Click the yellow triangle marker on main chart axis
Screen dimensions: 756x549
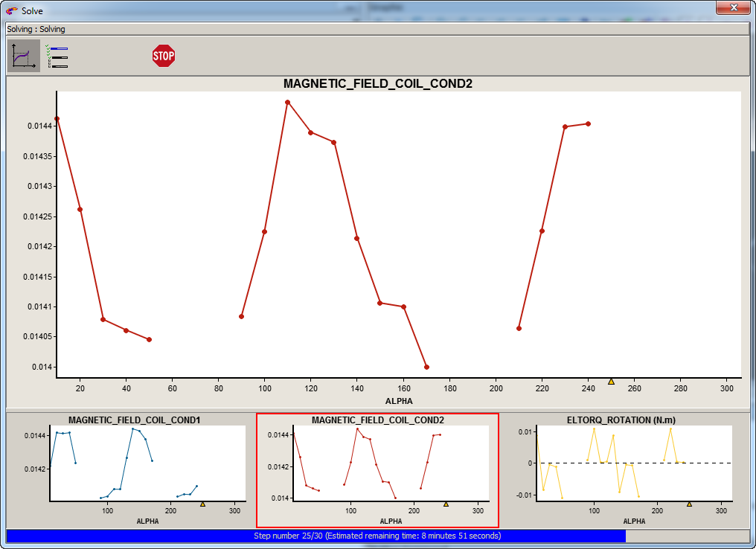pyautogui.click(x=611, y=382)
